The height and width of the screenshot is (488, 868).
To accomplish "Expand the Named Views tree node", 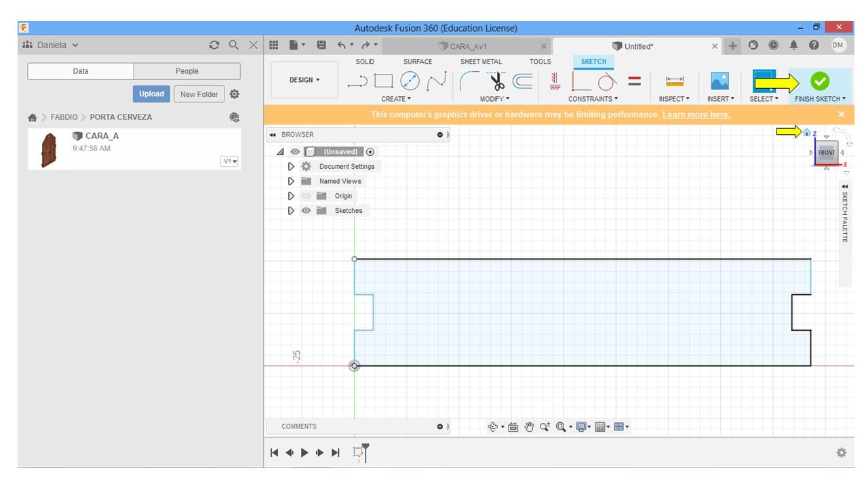I will click(x=292, y=181).
